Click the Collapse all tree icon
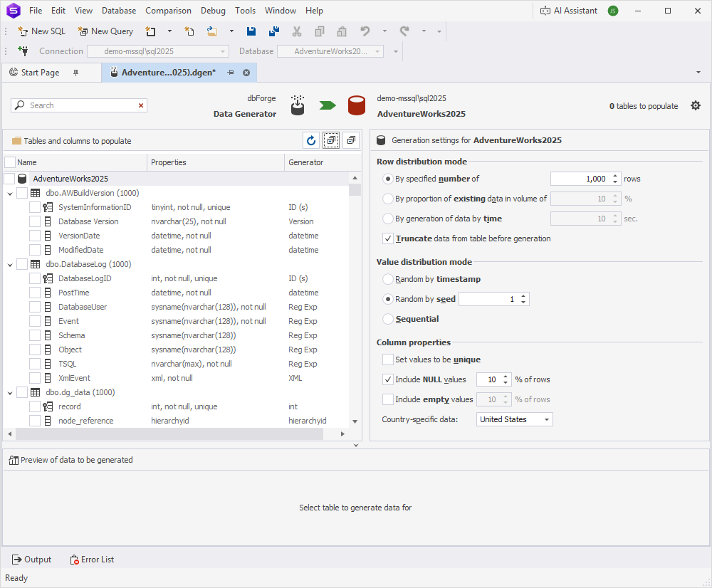Screen dimensions: 712x588 tap(351, 141)
